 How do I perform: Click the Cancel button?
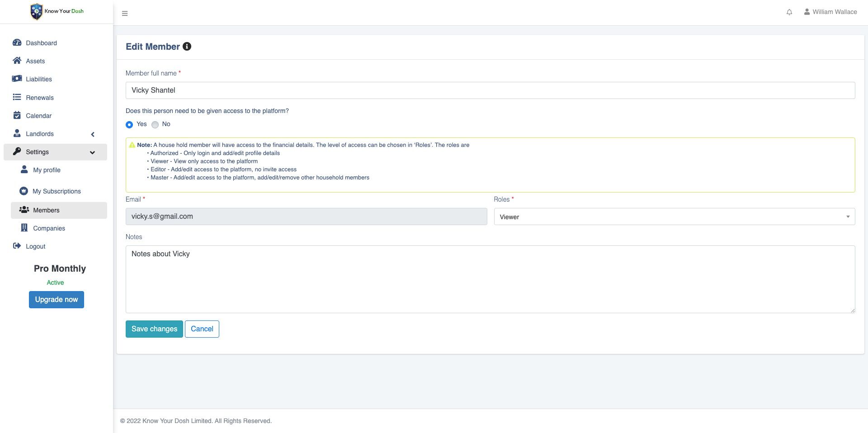(202, 329)
